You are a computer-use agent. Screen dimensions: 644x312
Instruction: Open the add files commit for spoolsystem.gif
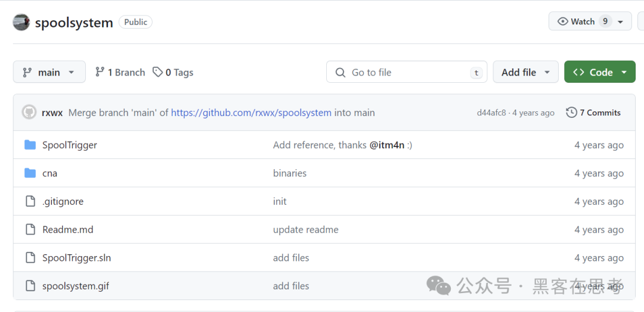tap(291, 286)
